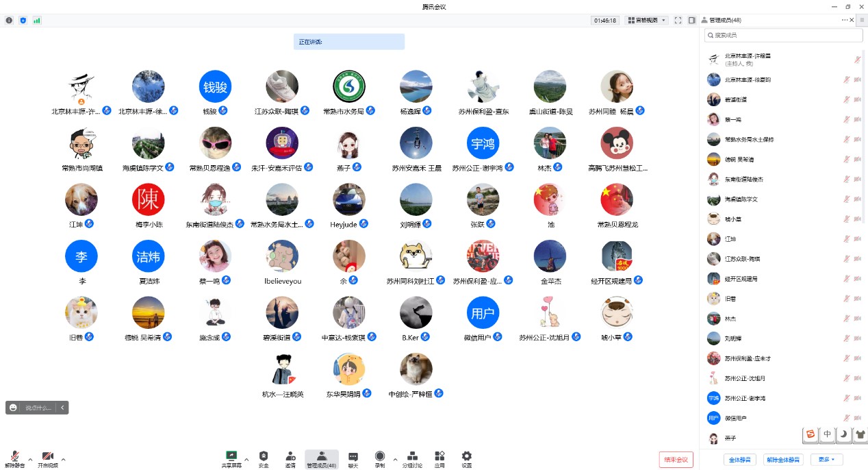Enter fullscreen mode from top bar
The width and height of the screenshot is (868, 470).
[678, 21]
